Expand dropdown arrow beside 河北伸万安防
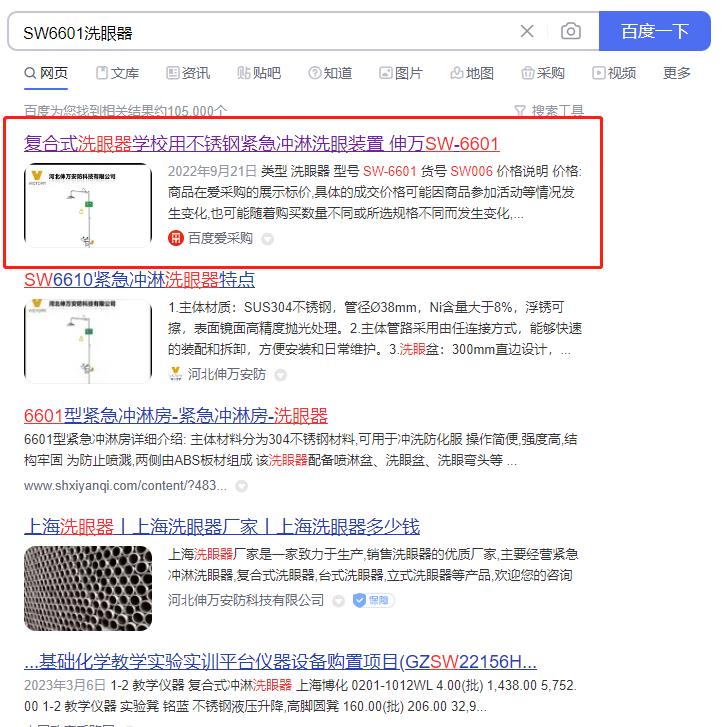 [280, 375]
